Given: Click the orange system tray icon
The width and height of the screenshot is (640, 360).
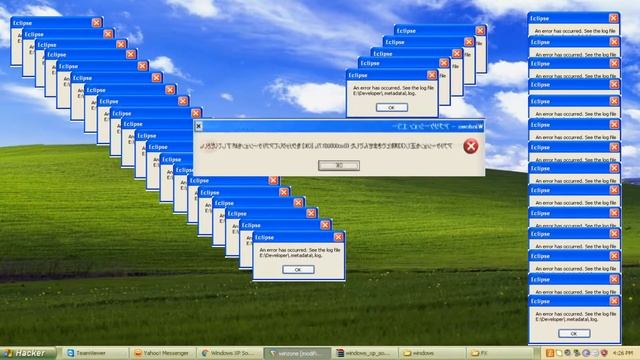Looking at the screenshot, I should point(550,353).
